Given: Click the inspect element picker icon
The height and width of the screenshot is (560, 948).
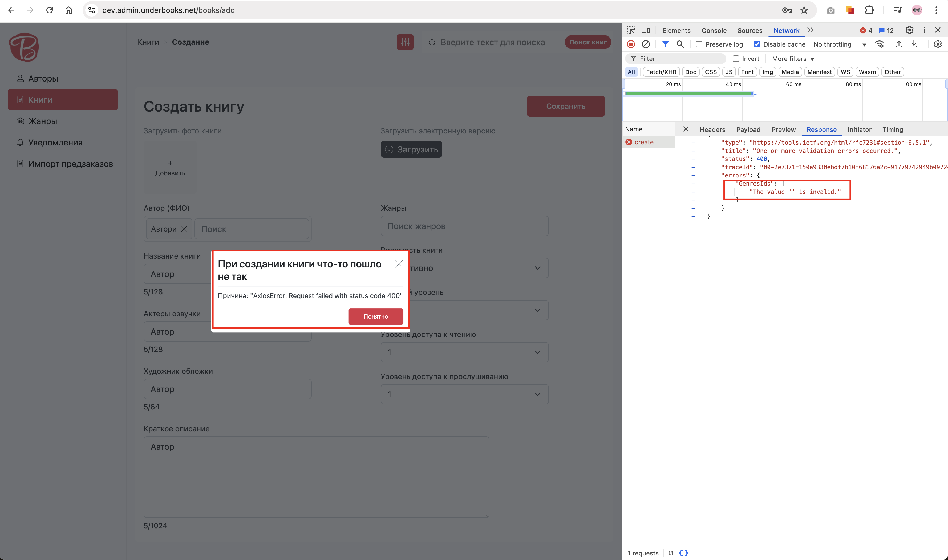Looking at the screenshot, I should click(631, 30).
